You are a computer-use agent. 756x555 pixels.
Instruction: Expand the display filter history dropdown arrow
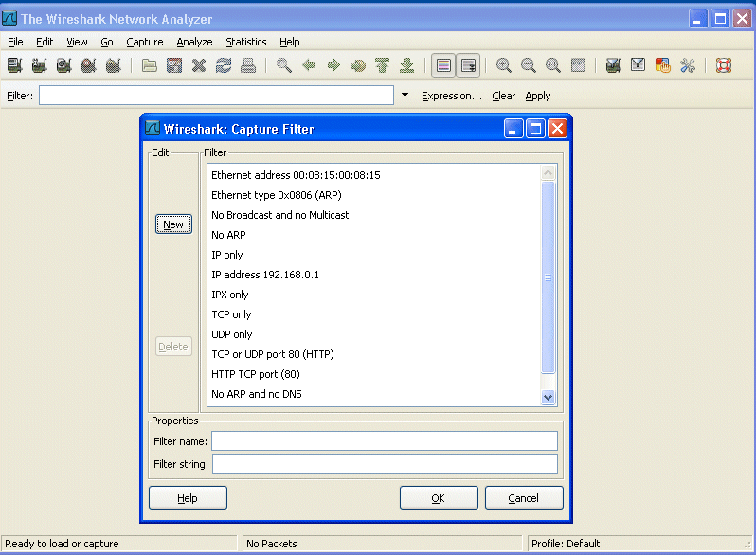(405, 96)
